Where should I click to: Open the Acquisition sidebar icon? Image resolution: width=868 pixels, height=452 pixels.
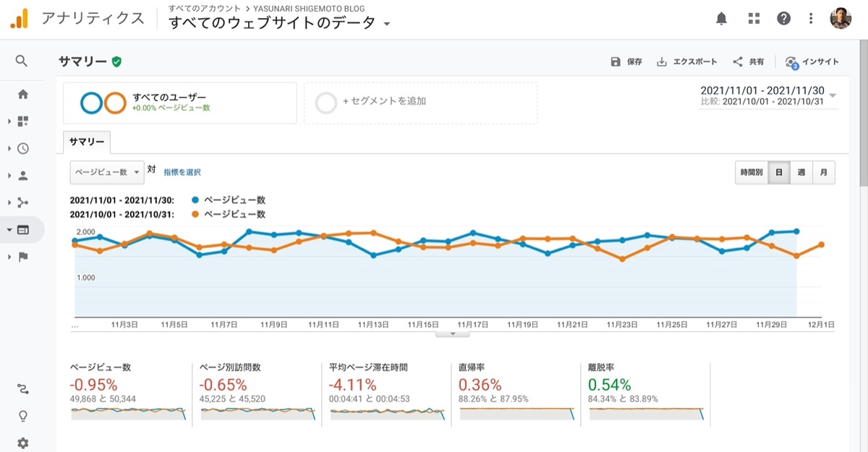pyautogui.click(x=23, y=202)
